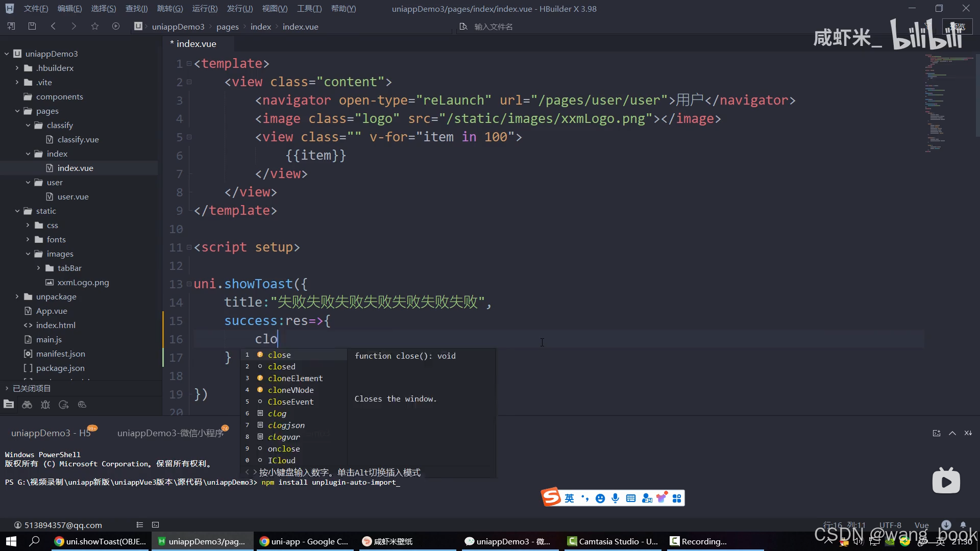Click the star bookmark icon

click(x=95, y=26)
